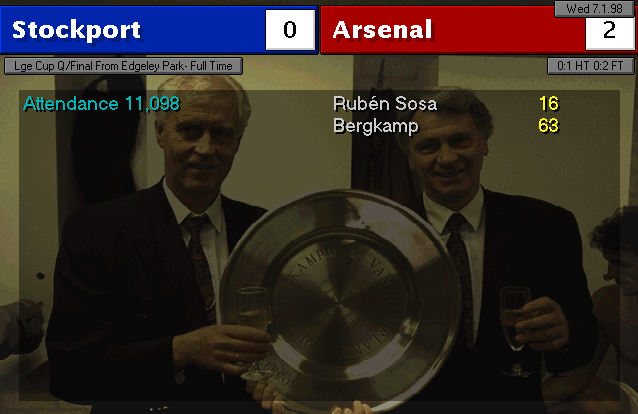Click the 63rd minute goal time
638x414 pixels.
click(x=548, y=126)
